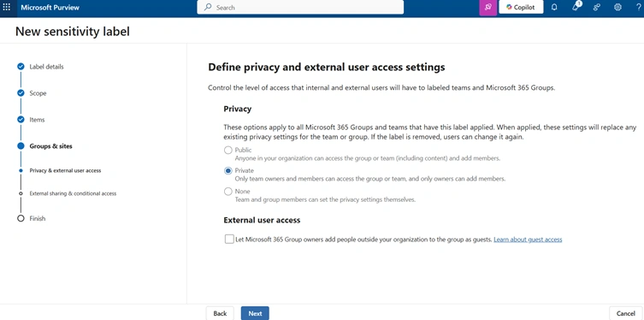
Task: Open the Help question mark icon
Action: click(639, 8)
